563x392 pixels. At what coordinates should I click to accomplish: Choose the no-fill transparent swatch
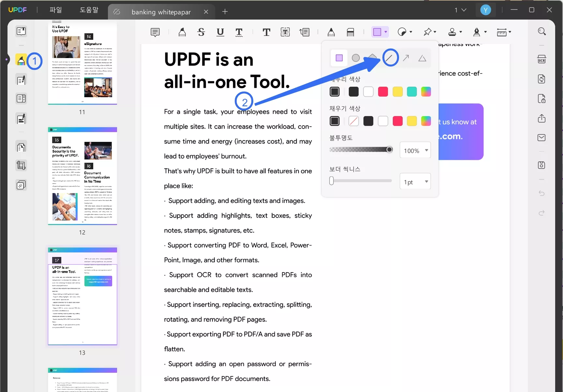pos(354,121)
